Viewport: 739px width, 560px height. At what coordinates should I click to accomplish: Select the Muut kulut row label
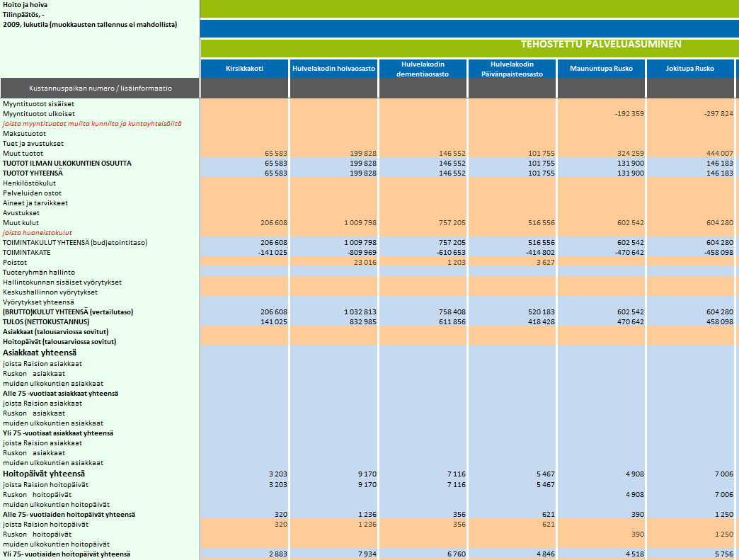coord(21,222)
